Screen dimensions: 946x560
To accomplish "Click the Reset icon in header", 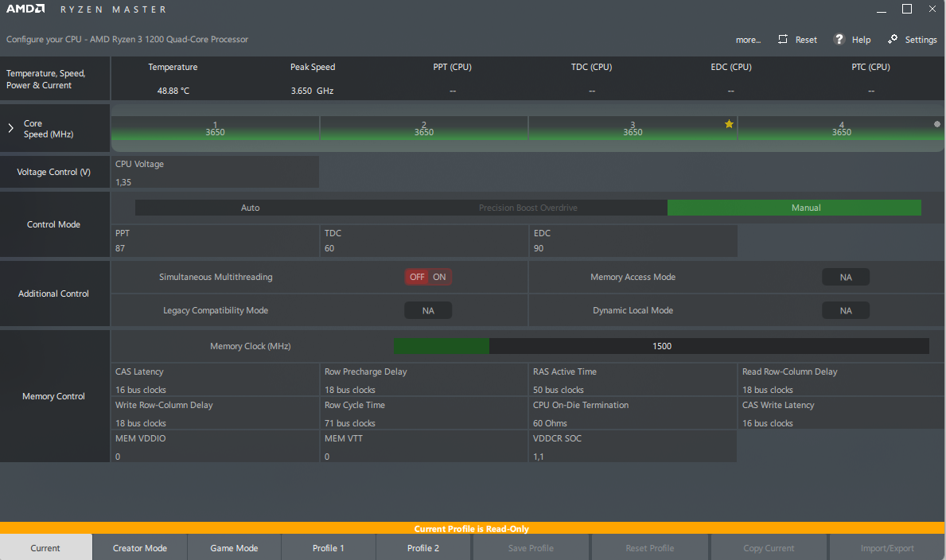I will [783, 39].
